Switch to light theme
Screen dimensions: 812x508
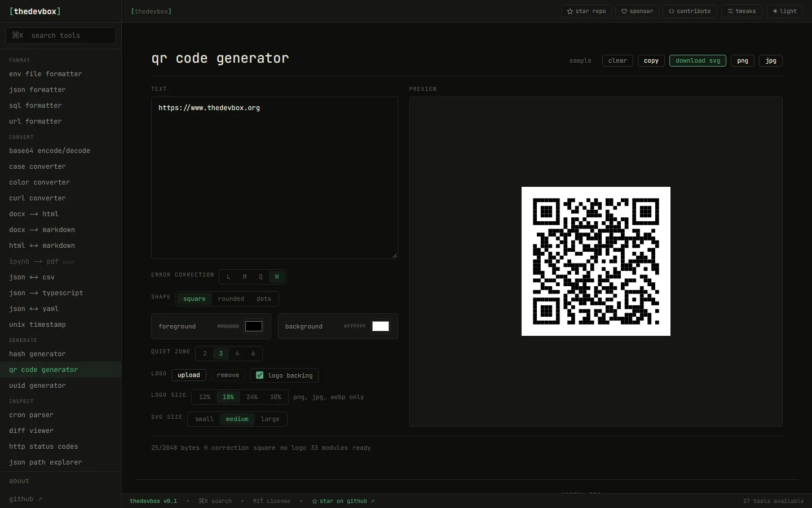pos(784,11)
